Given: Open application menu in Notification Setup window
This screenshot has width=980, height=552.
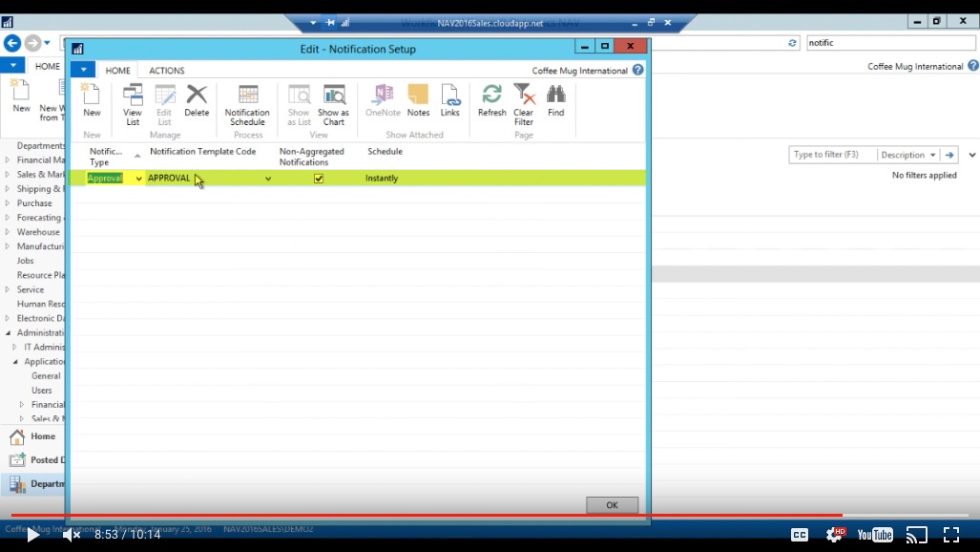Looking at the screenshot, I should 83,70.
